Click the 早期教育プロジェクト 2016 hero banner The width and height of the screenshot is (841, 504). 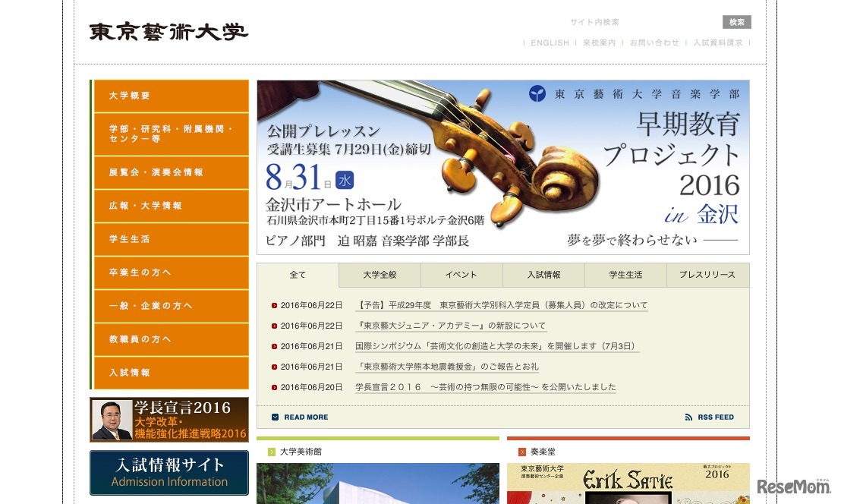(502, 167)
